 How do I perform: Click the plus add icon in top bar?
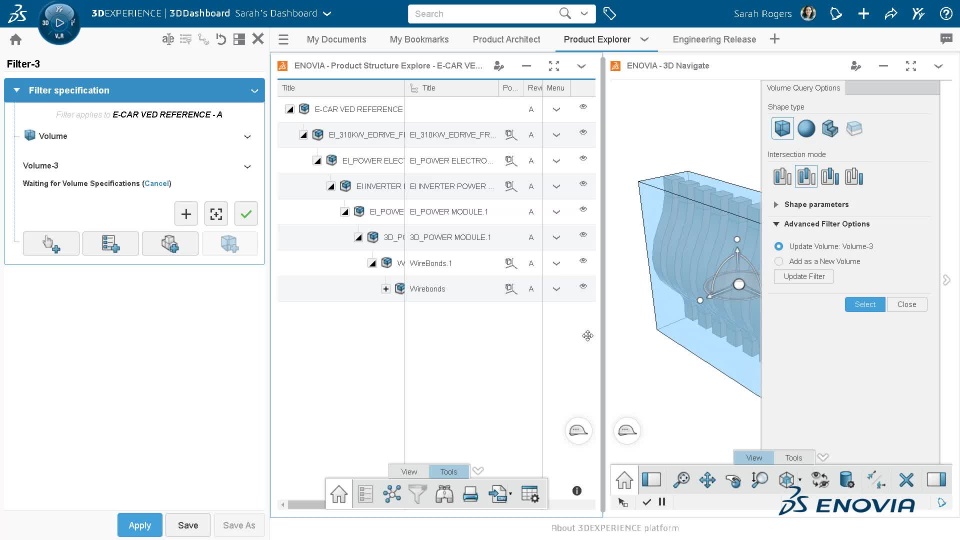coord(863,13)
